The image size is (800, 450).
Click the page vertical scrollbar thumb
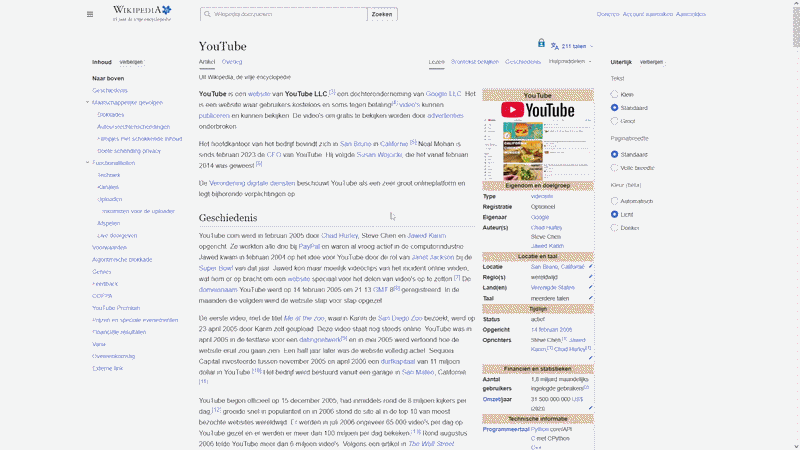(796, 28)
